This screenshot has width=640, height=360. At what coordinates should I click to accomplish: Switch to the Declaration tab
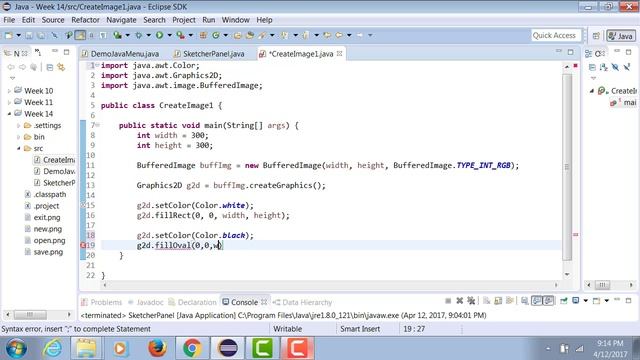[x=192, y=302]
